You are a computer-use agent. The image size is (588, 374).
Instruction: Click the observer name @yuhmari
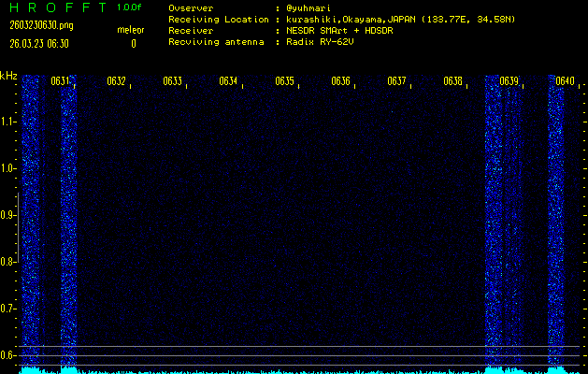point(308,8)
